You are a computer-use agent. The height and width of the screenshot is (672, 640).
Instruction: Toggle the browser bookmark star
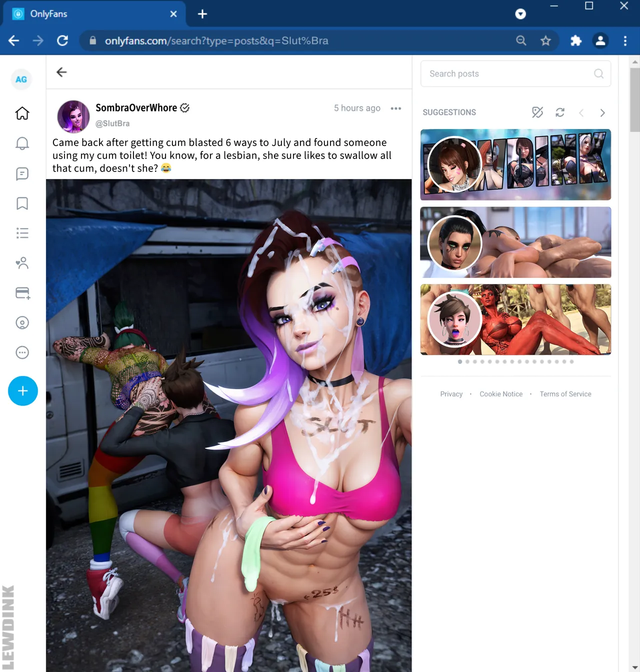point(545,41)
